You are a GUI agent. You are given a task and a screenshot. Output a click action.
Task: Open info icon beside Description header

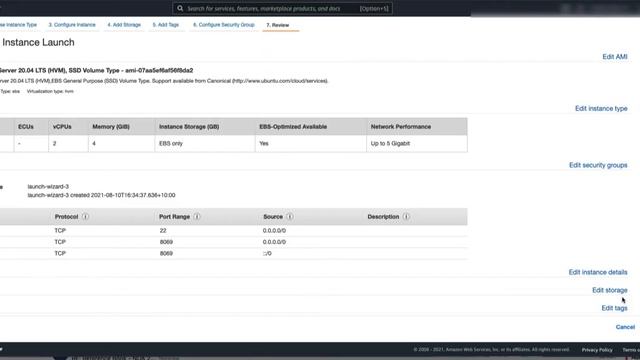[x=406, y=217]
